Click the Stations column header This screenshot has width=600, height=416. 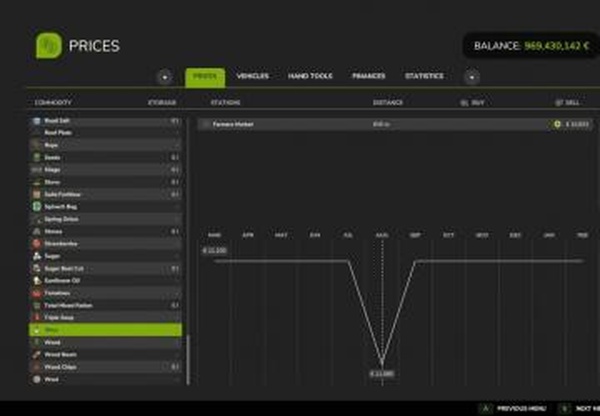225,103
